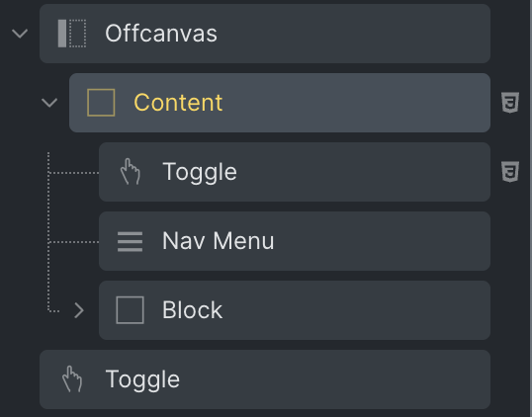
Task: Click empty area of Block row
Action: [356, 310]
